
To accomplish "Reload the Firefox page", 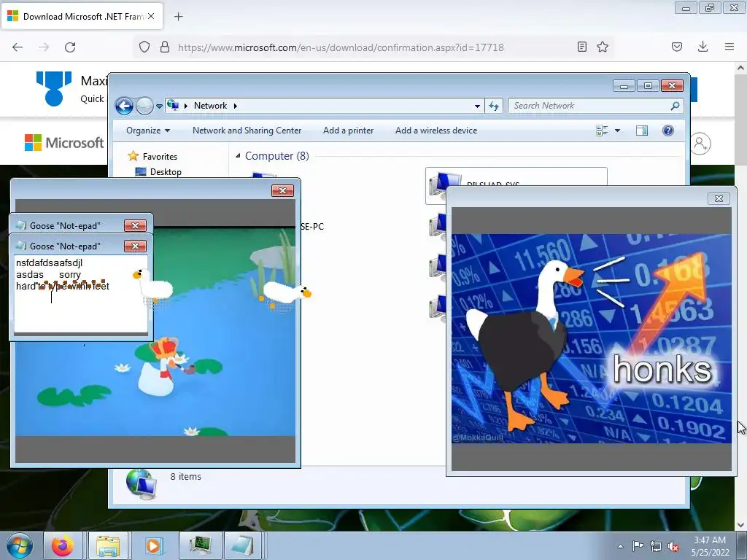I will [x=70, y=47].
